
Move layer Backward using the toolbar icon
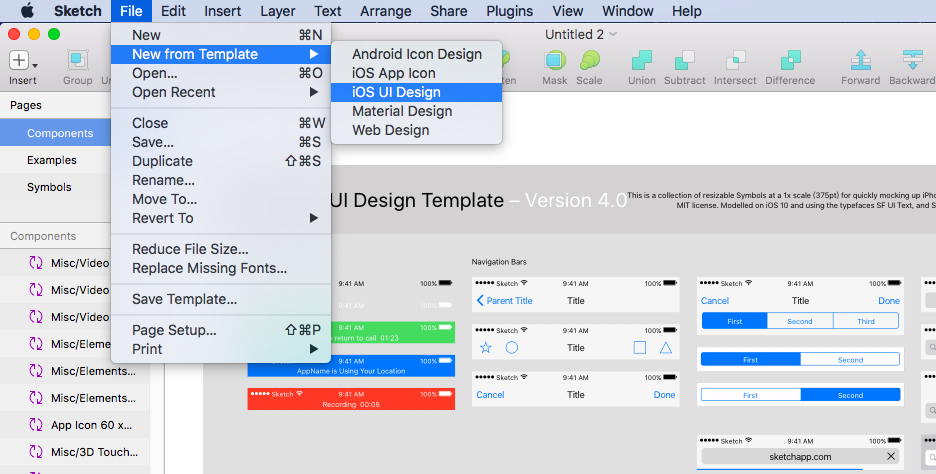pyautogui.click(x=913, y=60)
